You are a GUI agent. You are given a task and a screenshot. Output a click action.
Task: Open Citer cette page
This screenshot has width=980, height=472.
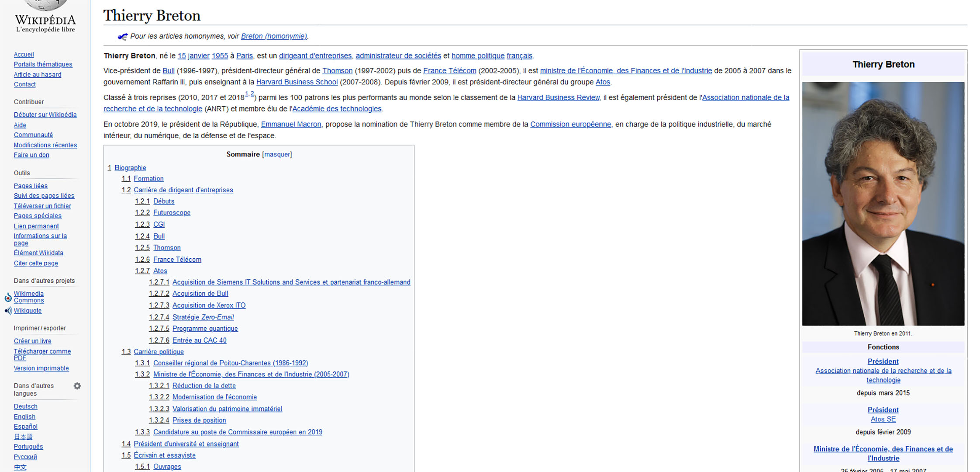(x=36, y=264)
